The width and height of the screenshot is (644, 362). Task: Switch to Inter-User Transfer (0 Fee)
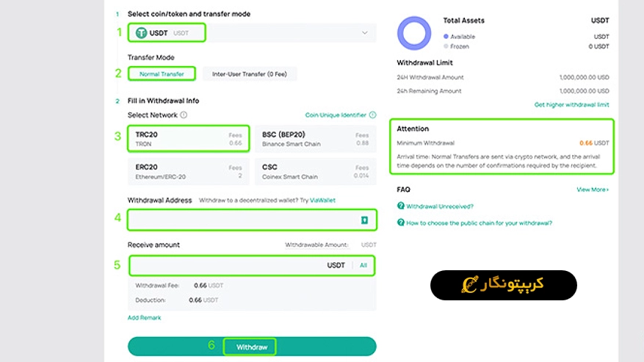[x=250, y=74]
